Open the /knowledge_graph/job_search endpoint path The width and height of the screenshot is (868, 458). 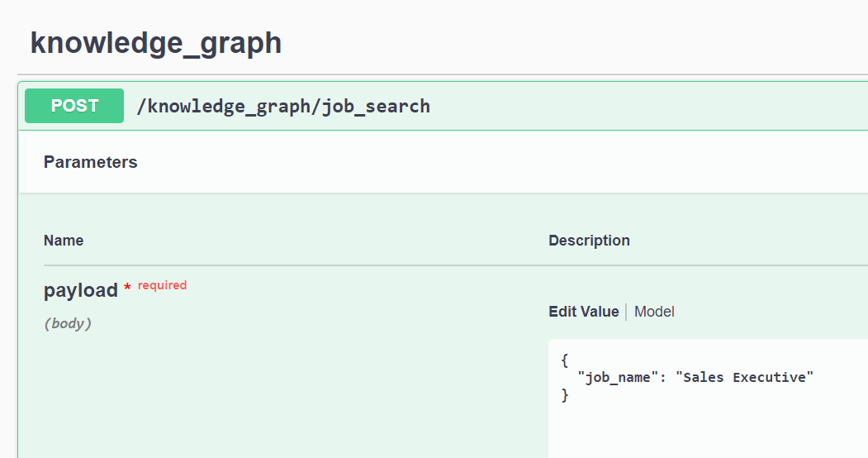coord(283,106)
